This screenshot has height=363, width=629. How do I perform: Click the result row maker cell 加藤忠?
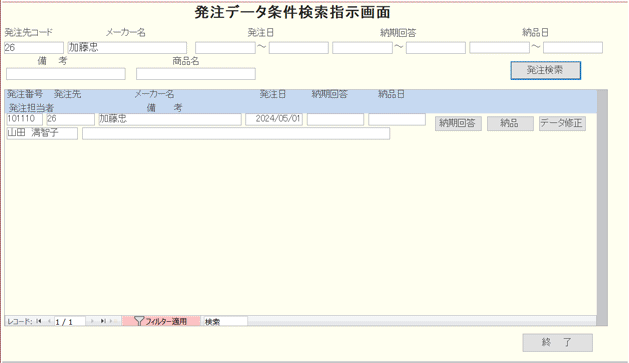click(170, 119)
